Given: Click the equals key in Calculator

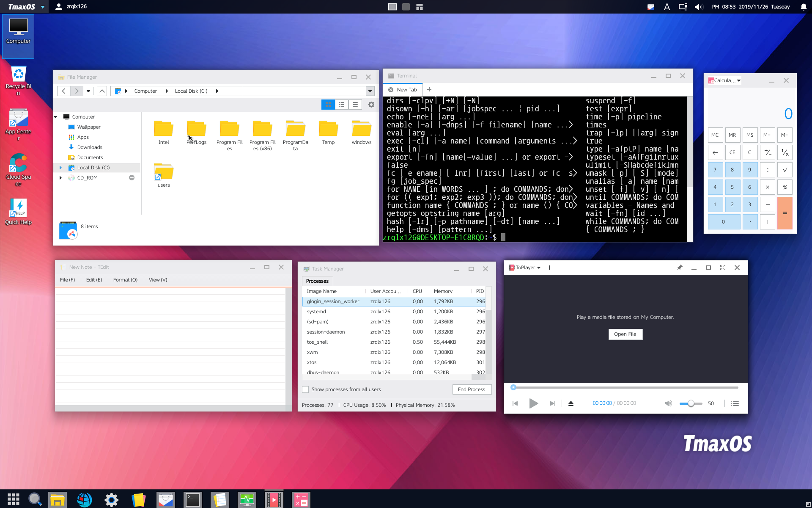Looking at the screenshot, I should pos(785,213).
